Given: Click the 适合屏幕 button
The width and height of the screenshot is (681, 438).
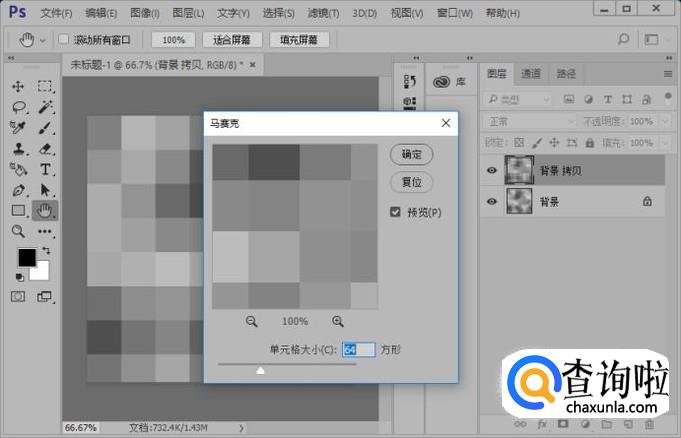Looking at the screenshot, I should [x=232, y=40].
